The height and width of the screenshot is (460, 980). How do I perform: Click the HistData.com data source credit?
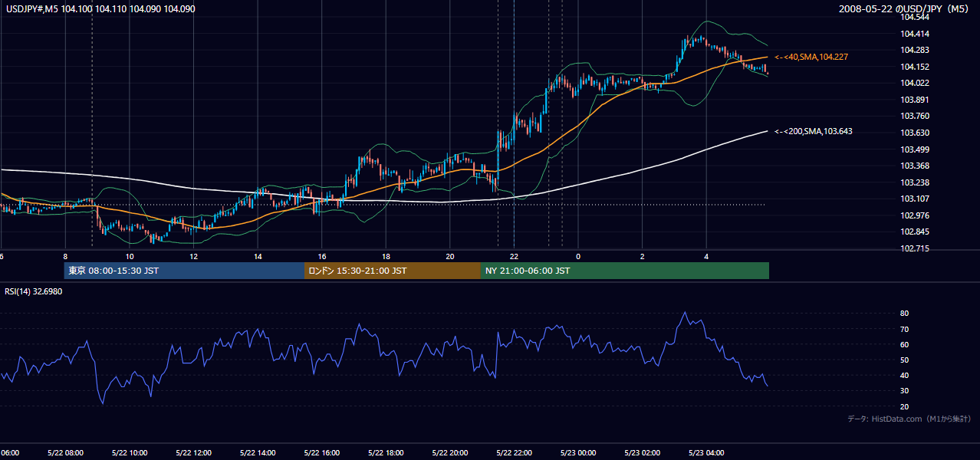coord(909,419)
